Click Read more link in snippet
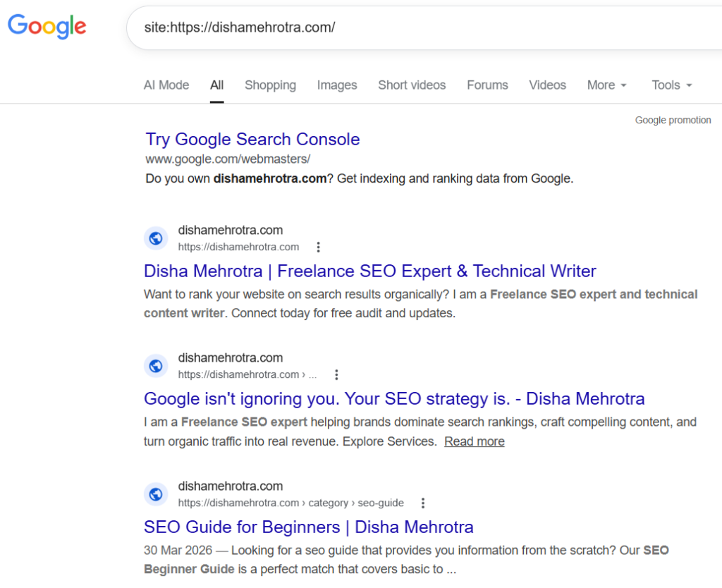This screenshot has height=588, width=722. coord(474,441)
